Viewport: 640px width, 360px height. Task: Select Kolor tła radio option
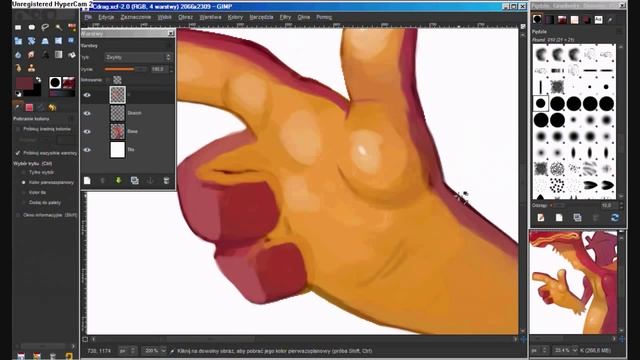pos(23,192)
